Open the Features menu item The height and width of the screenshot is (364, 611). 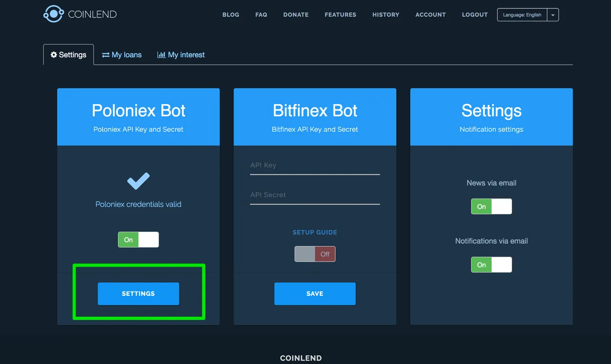pyautogui.click(x=340, y=15)
